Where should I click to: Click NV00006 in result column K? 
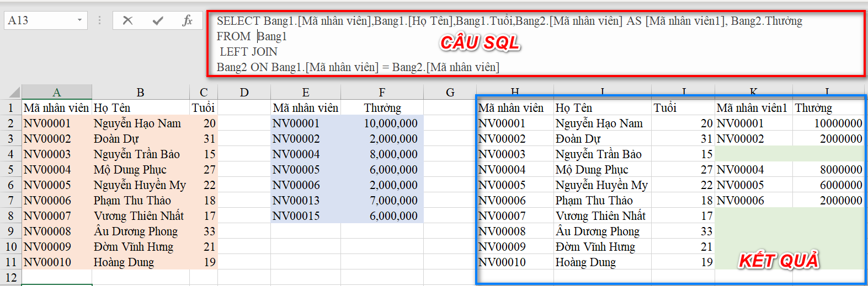(753, 200)
